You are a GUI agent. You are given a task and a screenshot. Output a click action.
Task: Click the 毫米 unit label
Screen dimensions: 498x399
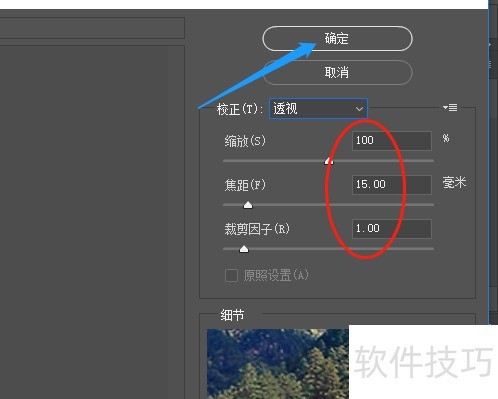(454, 183)
